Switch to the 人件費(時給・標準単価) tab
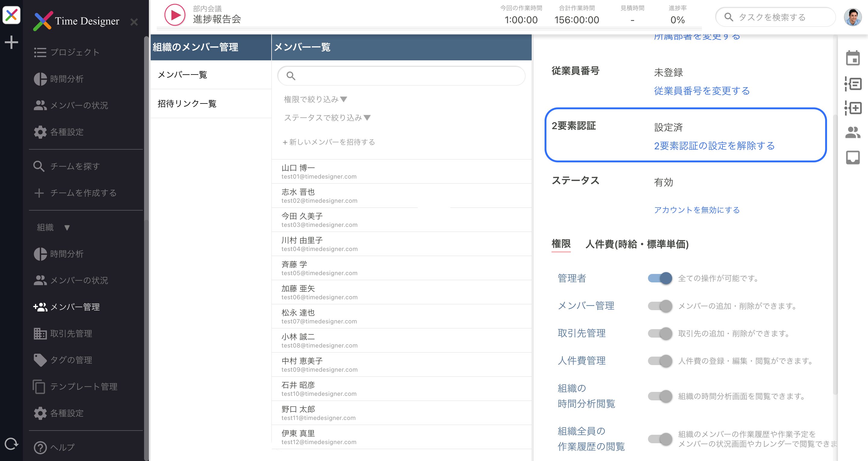Viewport: 868px width, 461px height. (x=637, y=244)
